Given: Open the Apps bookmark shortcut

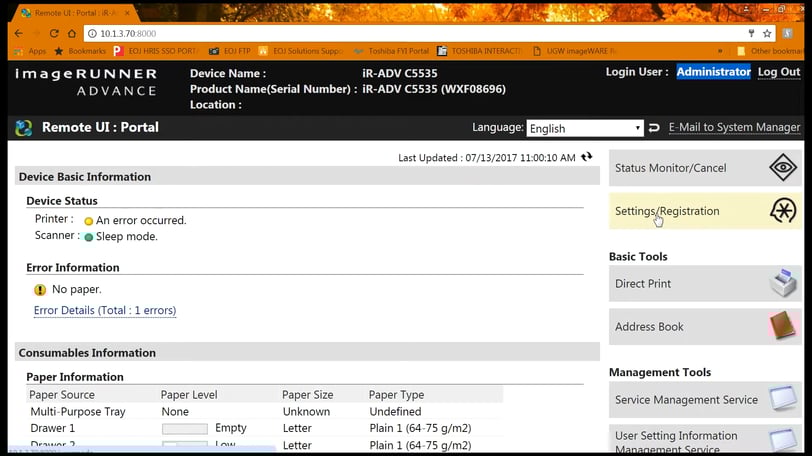Looking at the screenshot, I should click(31, 51).
